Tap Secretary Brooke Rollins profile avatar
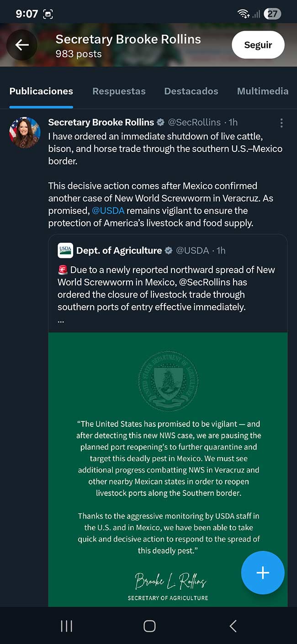The image size is (297, 644). pyautogui.click(x=25, y=133)
